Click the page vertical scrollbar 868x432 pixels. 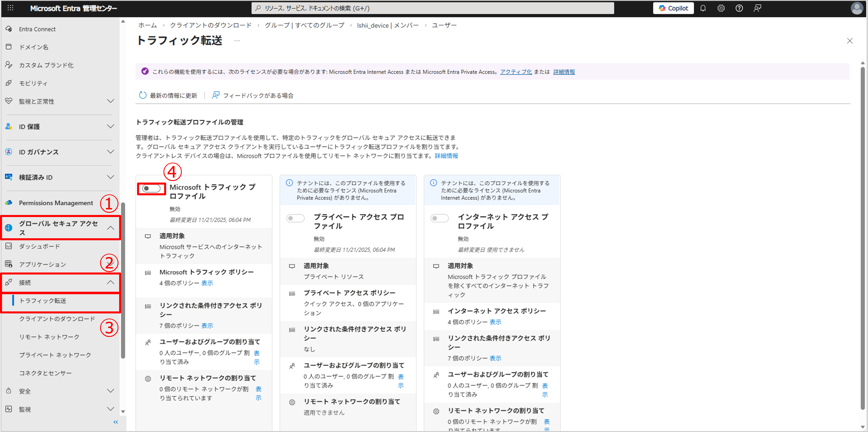[862, 236]
